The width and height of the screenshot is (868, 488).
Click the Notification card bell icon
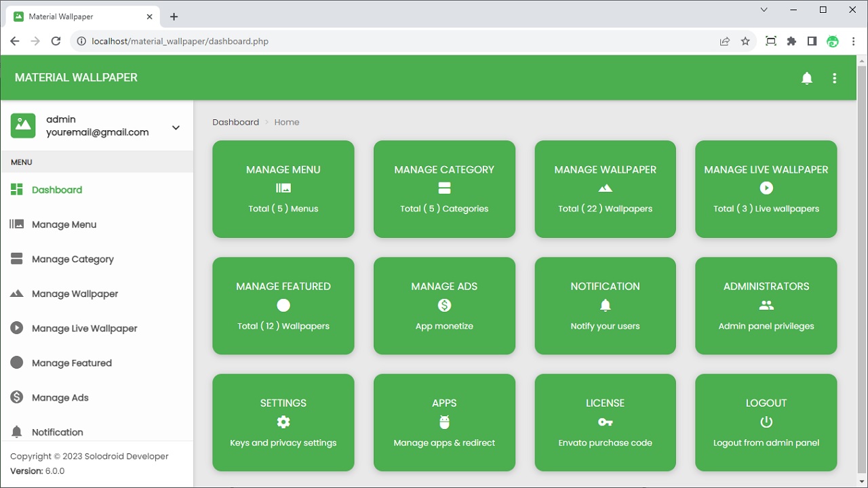[x=605, y=305]
